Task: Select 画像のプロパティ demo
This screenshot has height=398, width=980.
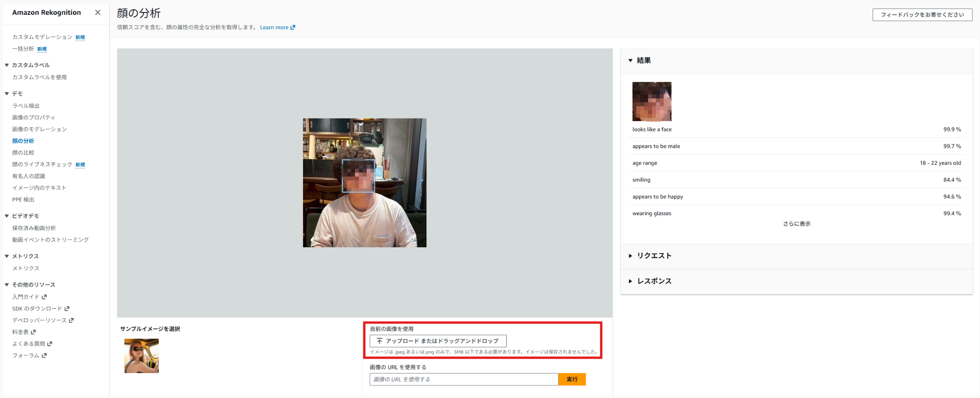Action: pyautogui.click(x=33, y=118)
